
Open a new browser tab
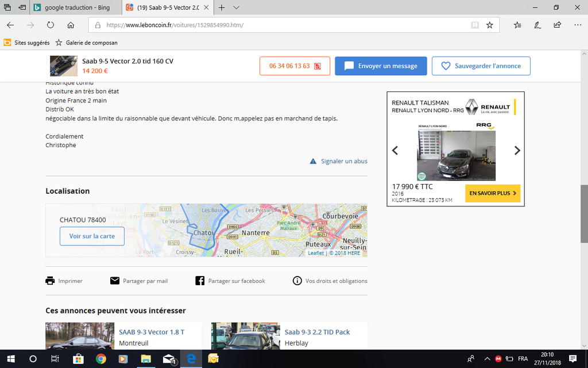[x=222, y=7]
